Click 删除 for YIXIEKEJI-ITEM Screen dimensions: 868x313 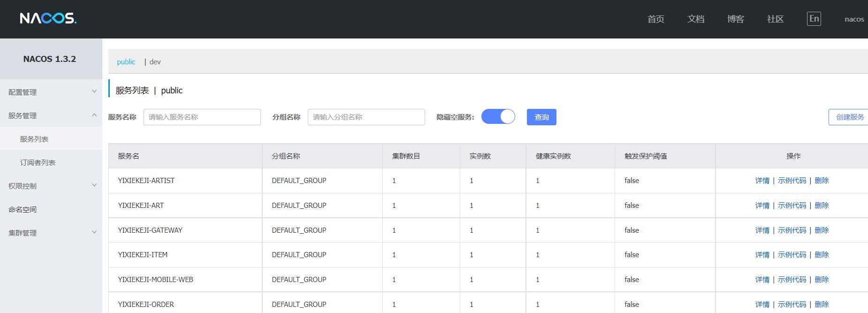click(822, 254)
